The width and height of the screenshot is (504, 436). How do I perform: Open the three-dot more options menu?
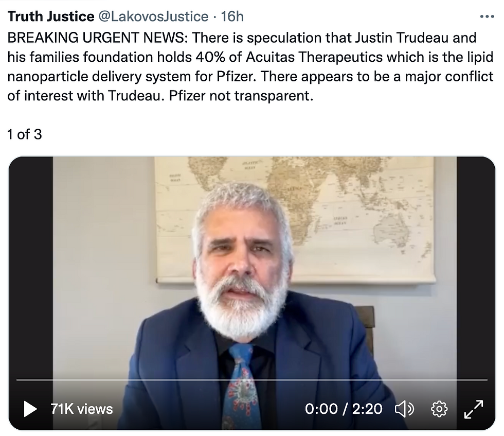coord(487,16)
